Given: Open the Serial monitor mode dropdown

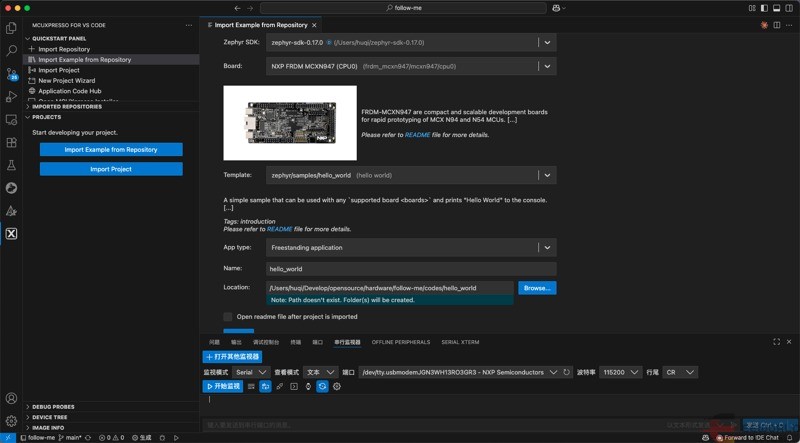Looking at the screenshot, I should point(251,372).
